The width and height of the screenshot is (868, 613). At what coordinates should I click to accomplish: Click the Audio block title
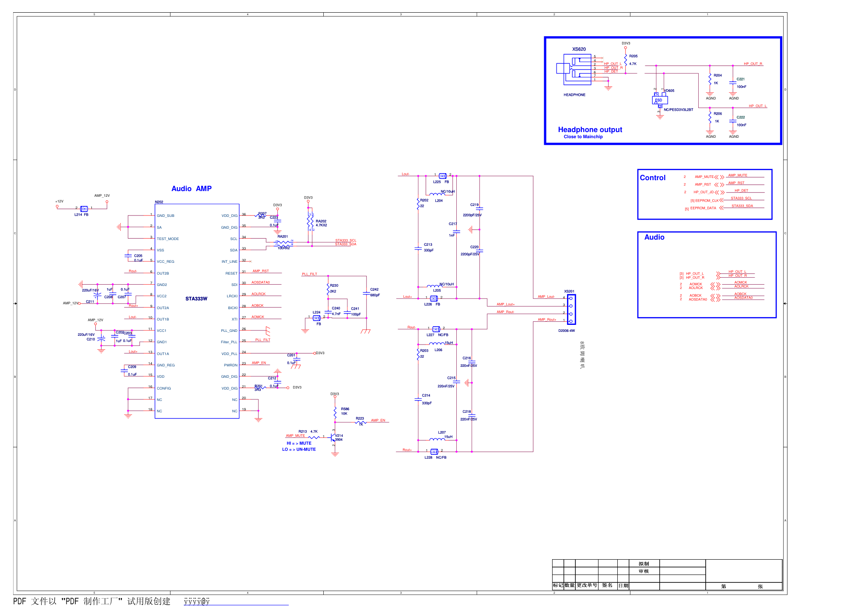coord(654,237)
